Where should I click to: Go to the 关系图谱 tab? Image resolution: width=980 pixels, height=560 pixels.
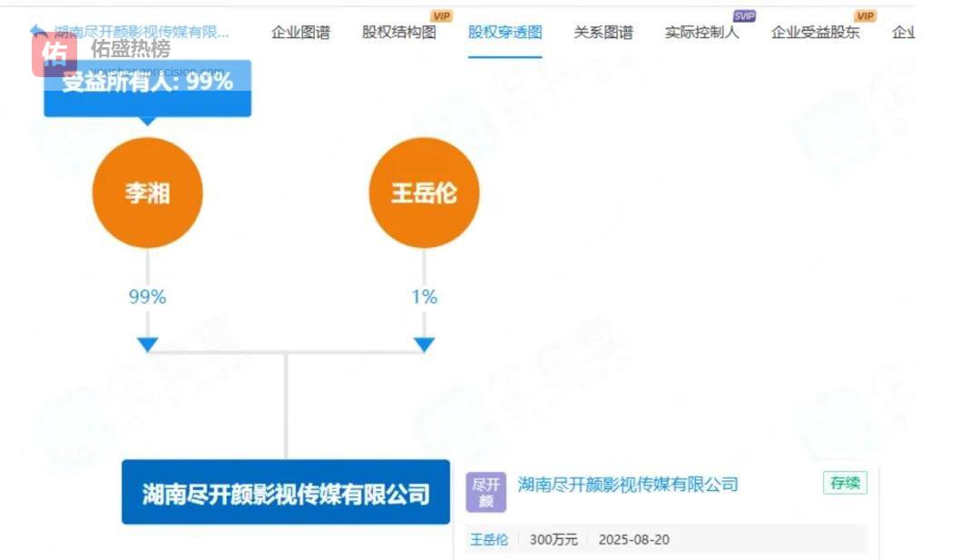click(x=603, y=33)
